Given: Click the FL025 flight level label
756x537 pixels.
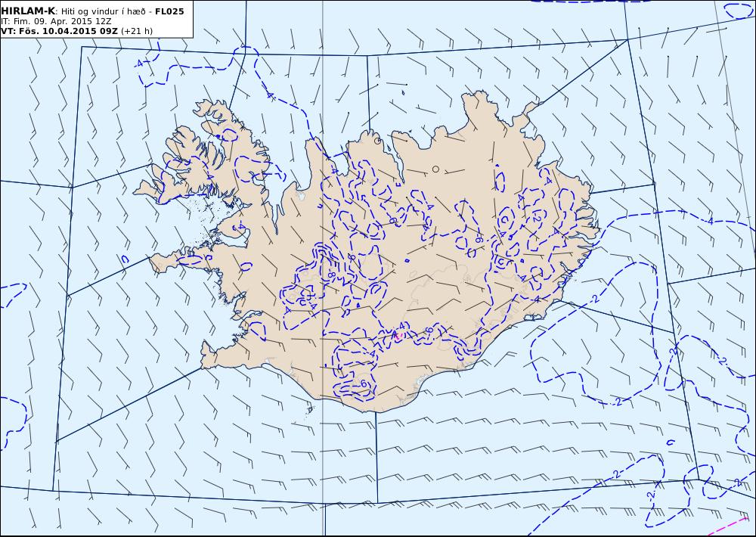Looking at the screenshot, I should click(x=169, y=11).
